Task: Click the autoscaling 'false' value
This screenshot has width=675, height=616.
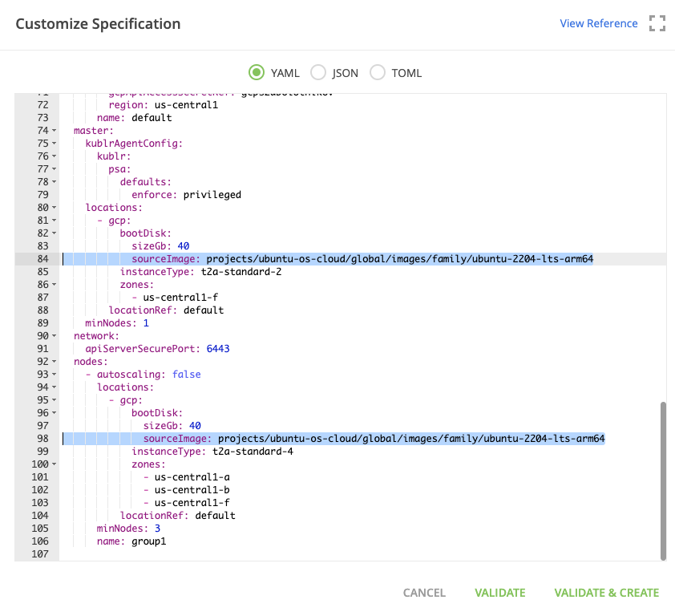Action: 187,375
